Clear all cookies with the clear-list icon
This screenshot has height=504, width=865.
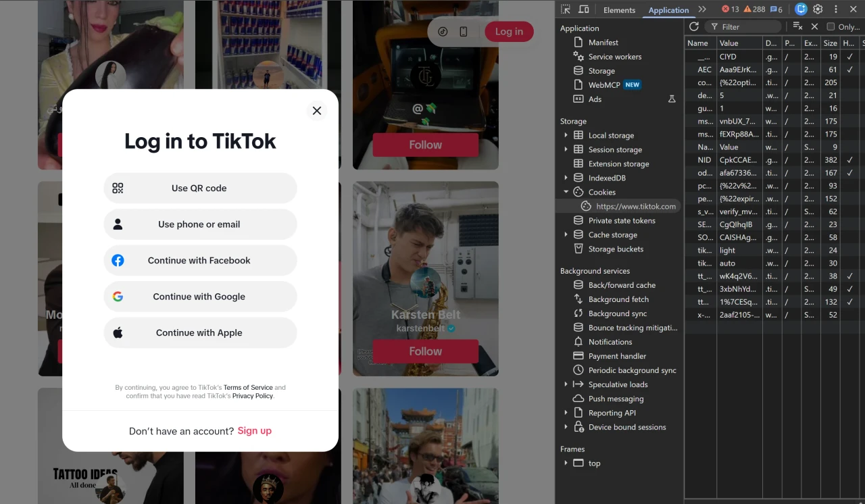tap(798, 26)
